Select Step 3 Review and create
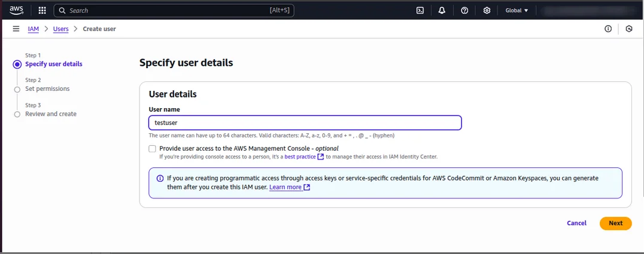 [50, 114]
